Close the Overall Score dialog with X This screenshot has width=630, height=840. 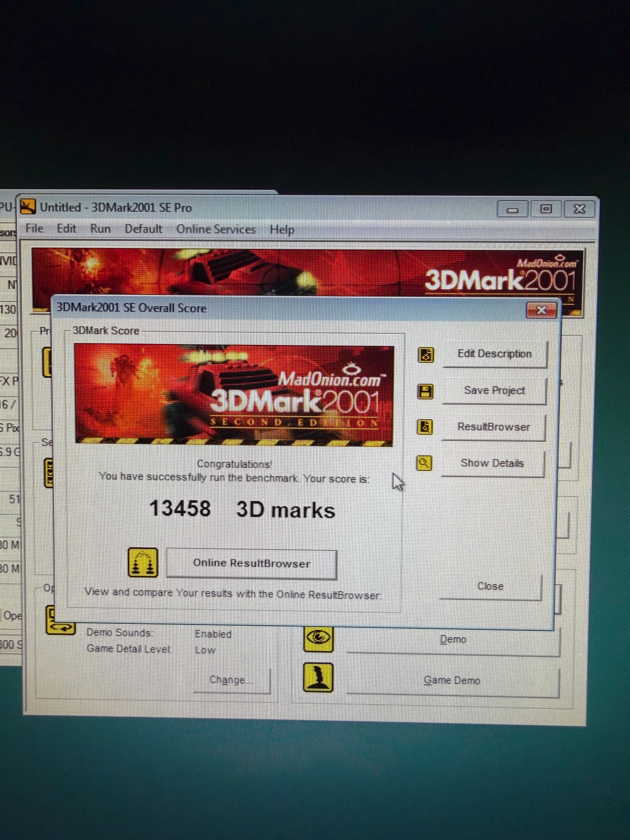tap(541, 310)
